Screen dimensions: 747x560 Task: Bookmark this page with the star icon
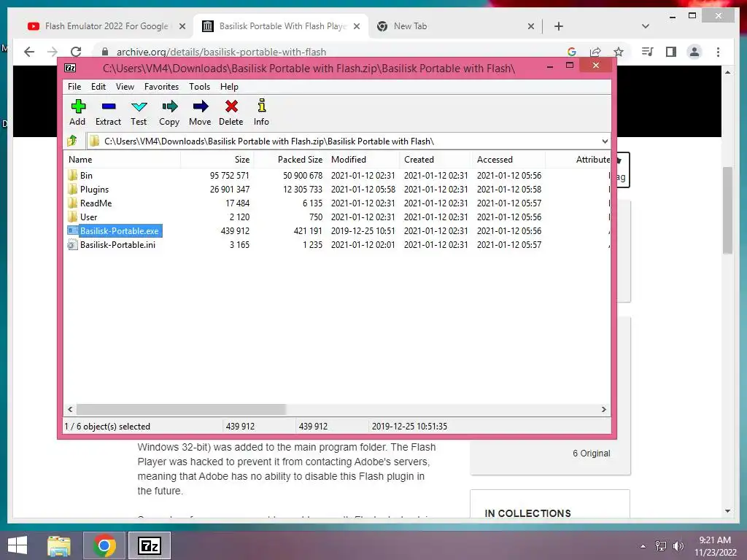pyautogui.click(x=619, y=52)
